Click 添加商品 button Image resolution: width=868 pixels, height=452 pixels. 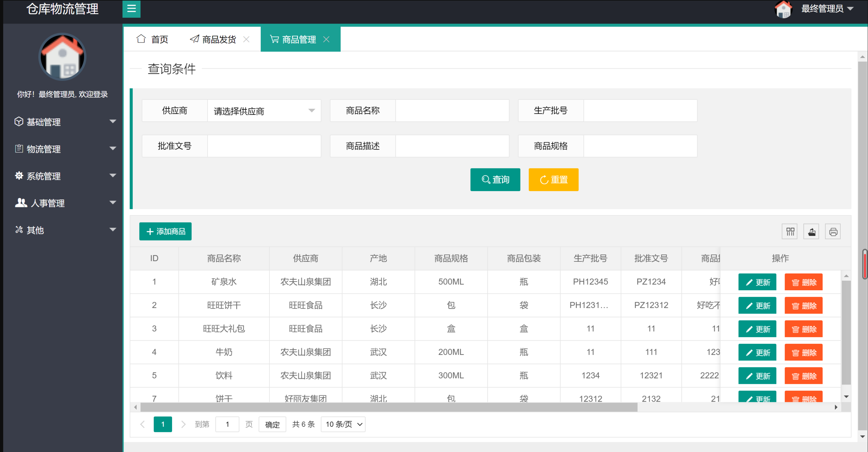pyautogui.click(x=165, y=232)
